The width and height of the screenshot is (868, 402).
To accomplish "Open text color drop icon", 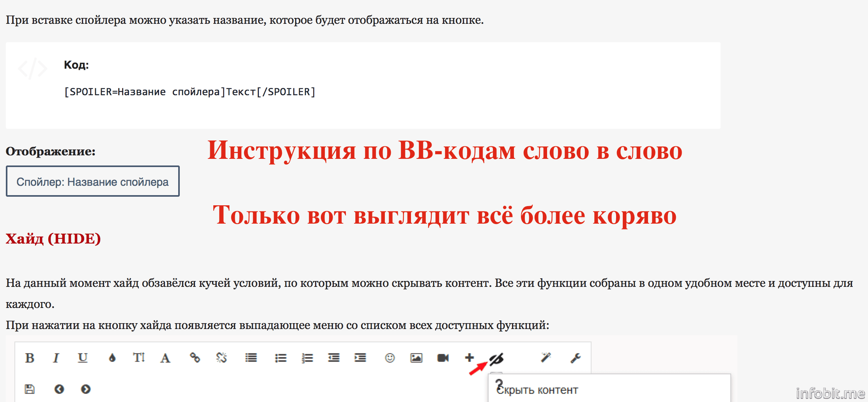I will [x=112, y=358].
